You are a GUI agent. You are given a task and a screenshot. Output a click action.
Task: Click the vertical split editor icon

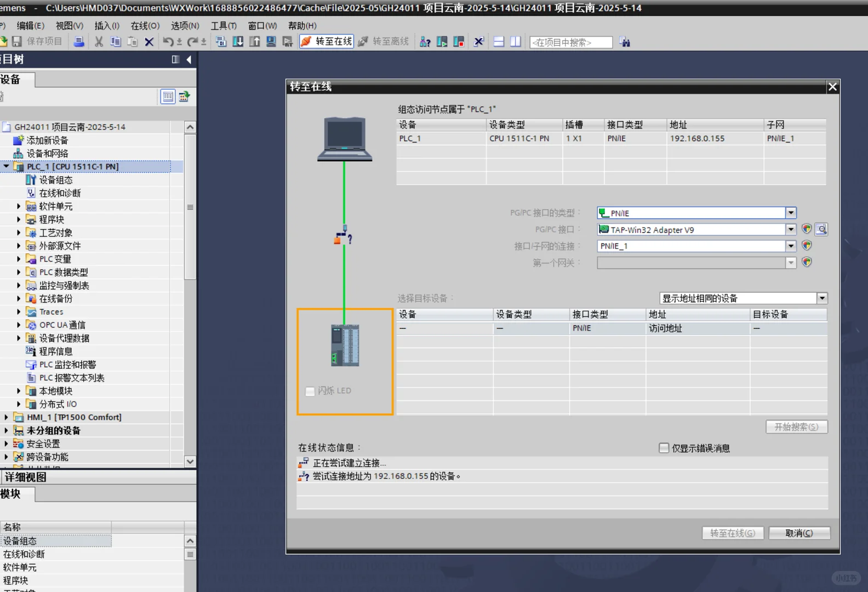(x=516, y=42)
